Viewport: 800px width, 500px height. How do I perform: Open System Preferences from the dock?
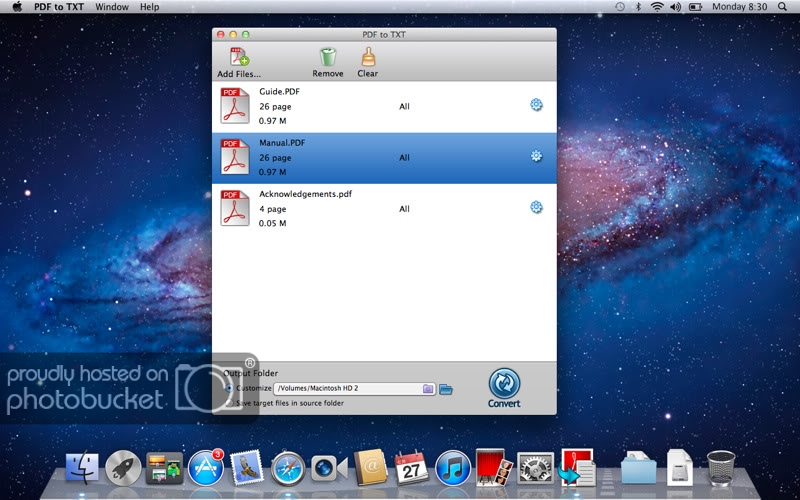point(536,468)
